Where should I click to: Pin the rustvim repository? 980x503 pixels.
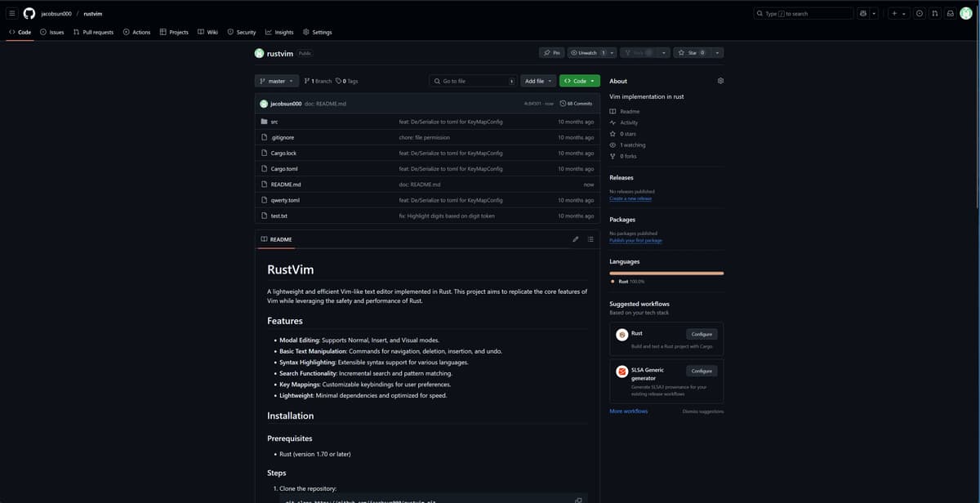[x=551, y=51]
